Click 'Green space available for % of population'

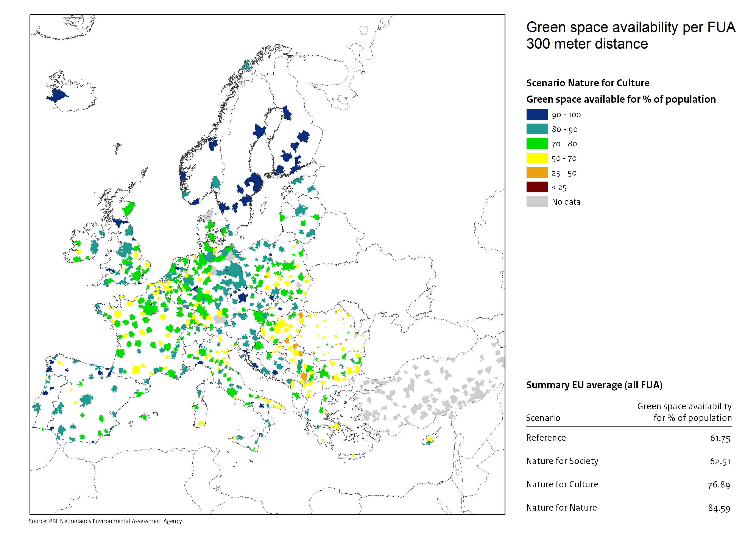[621, 99]
